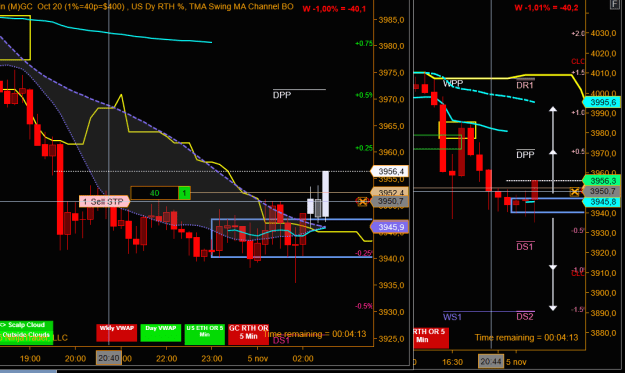Click the 19:00 time axis label

pos(30,358)
